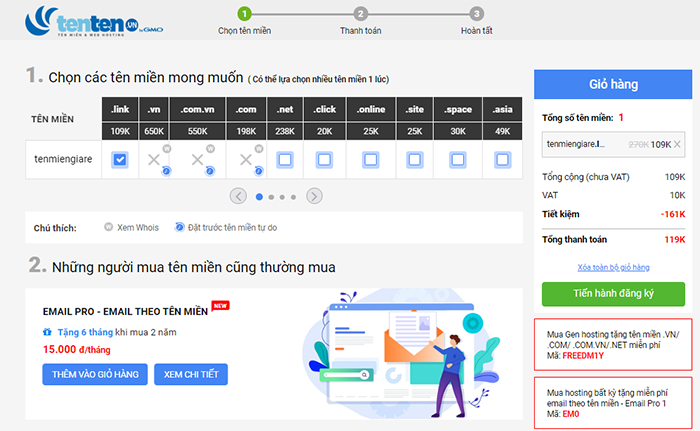Pre-order the .com.vn domain backorder icon
The width and height of the screenshot is (700, 431).
[x=210, y=171]
